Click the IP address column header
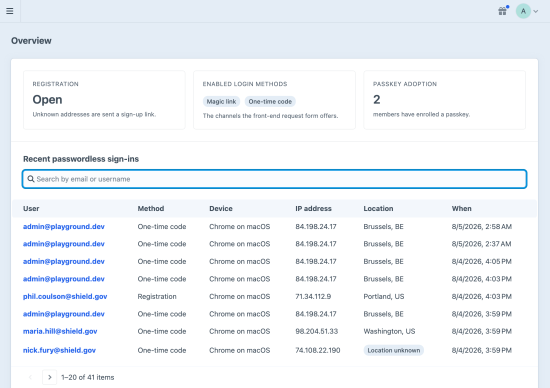The height and width of the screenshot is (388, 550). [x=313, y=208]
